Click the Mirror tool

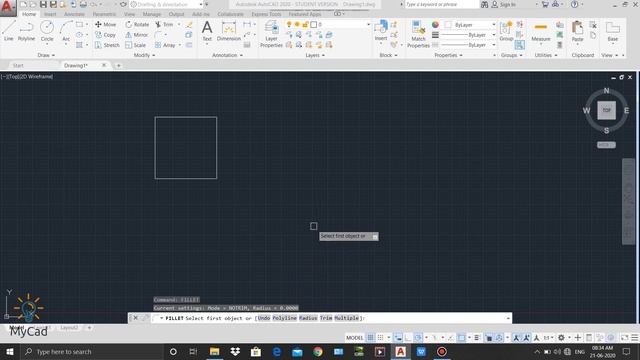point(137,35)
